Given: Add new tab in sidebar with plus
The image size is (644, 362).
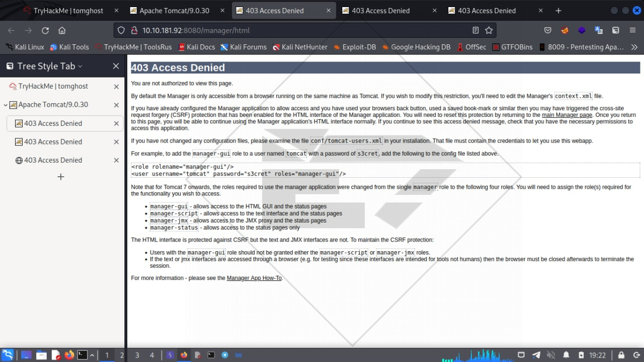Looking at the screenshot, I should [61, 177].
